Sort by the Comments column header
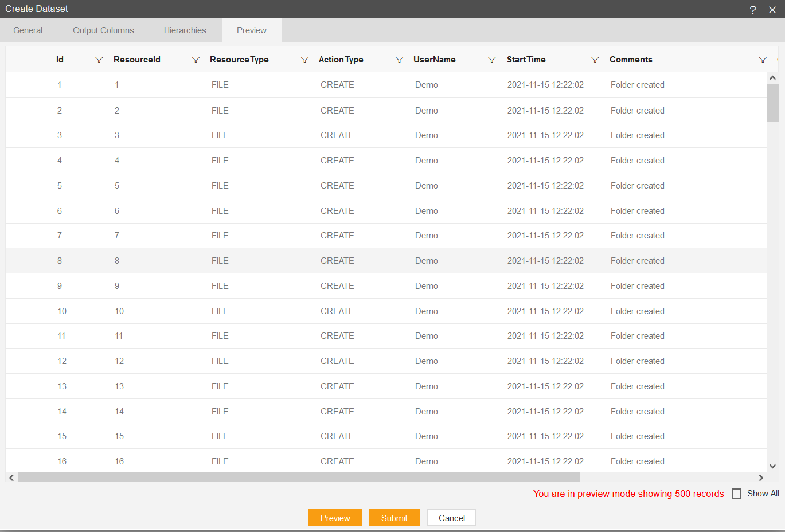 pyautogui.click(x=631, y=60)
